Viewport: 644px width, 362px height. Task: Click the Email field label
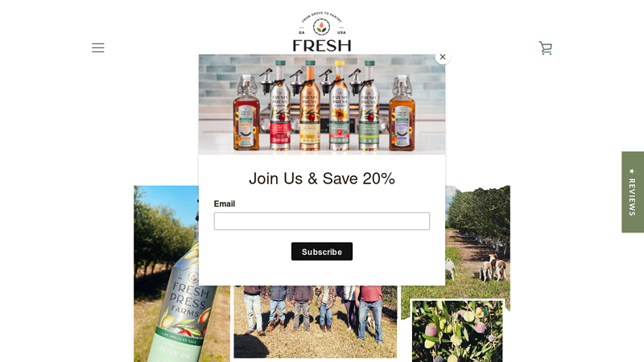click(x=225, y=204)
